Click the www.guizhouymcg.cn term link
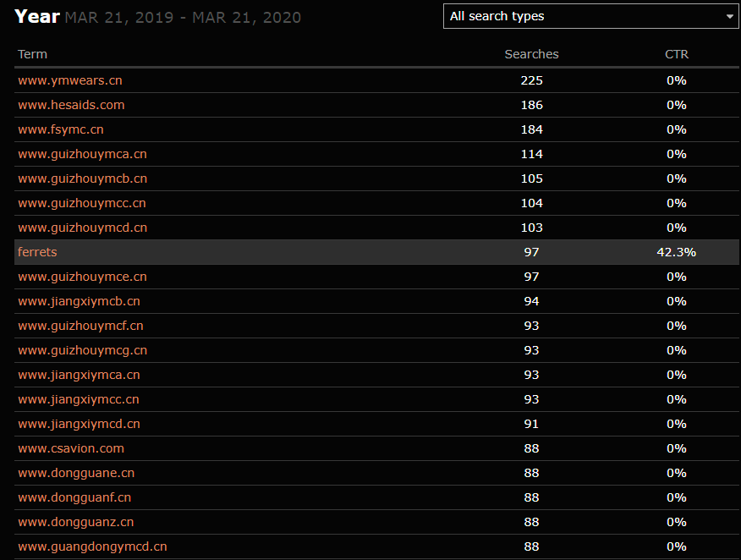 click(x=83, y=350)
